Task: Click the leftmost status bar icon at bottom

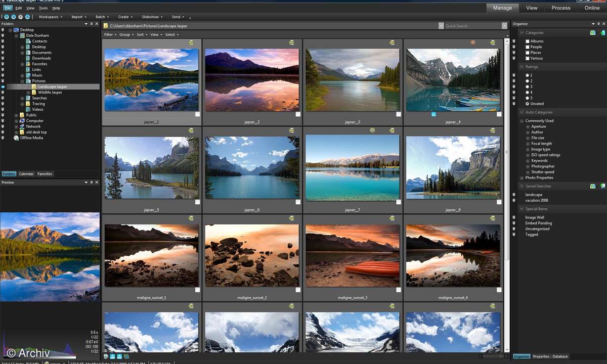Action: [x=106, y=356]
